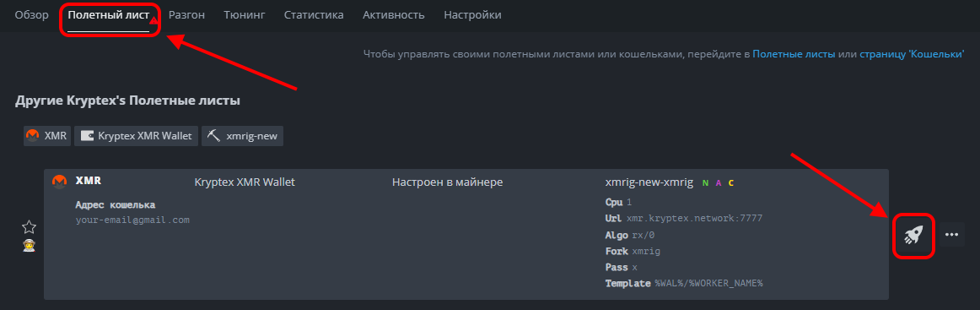Image resolution: width=980 pixels, height=310 pixels.
Task: Click the wallet address your-email@gmail.com
Action: click(132, 220)
